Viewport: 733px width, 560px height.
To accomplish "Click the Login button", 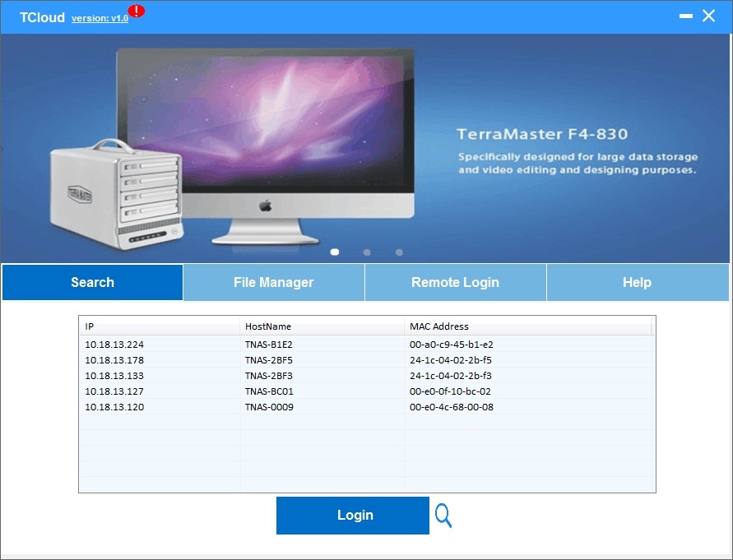I will click(x=352, y=515).
